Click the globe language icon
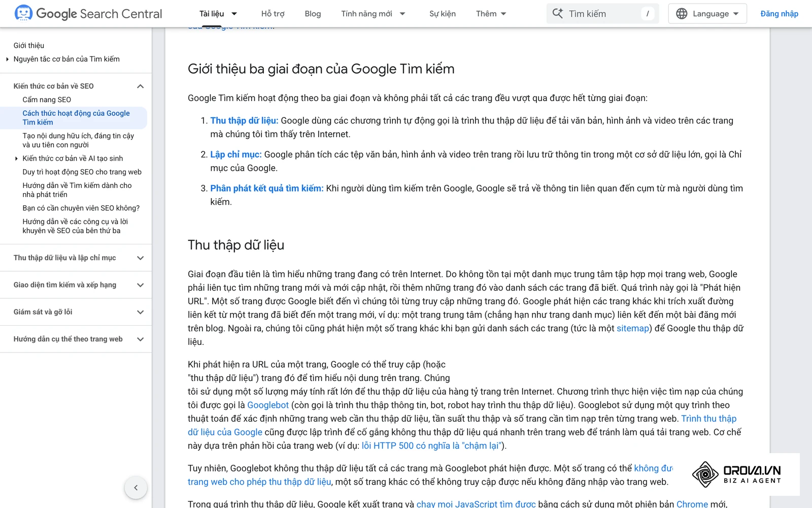The width and height of the screenshot is (812, 508). (682, 14)
